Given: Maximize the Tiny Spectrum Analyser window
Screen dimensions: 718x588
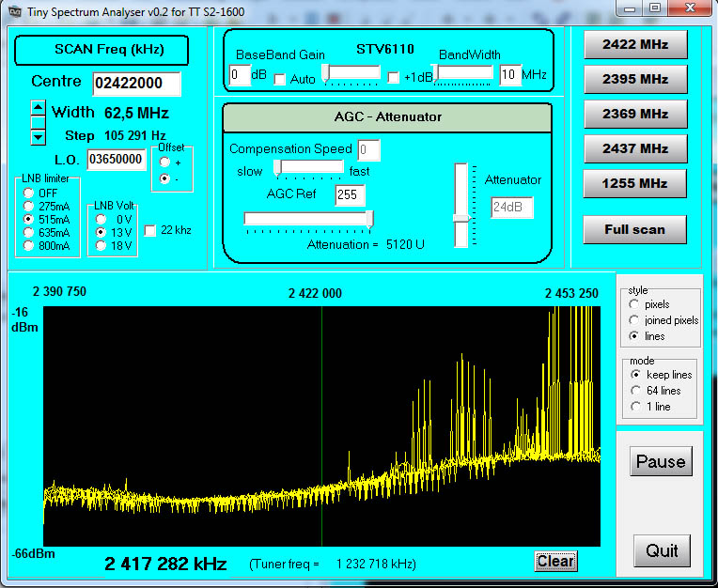Looking at the screenshot, I should (655, 8).
